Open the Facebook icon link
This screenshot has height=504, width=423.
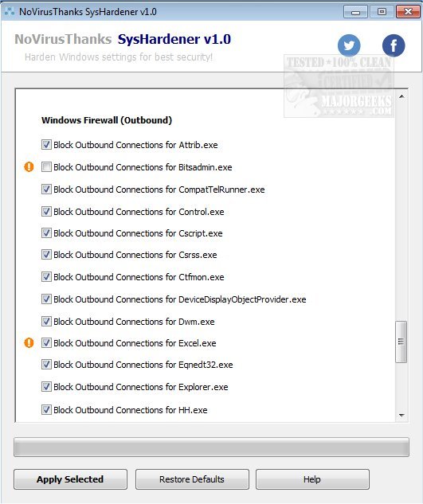click(394, 45)
